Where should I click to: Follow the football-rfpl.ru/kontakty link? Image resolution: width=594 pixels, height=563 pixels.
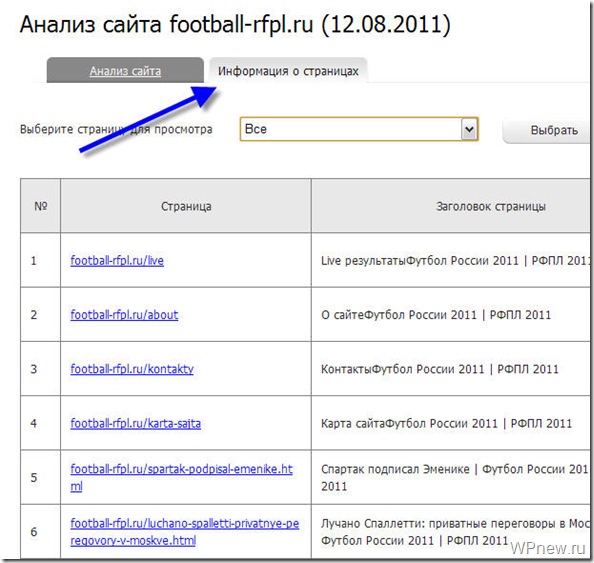pos(132,369)
